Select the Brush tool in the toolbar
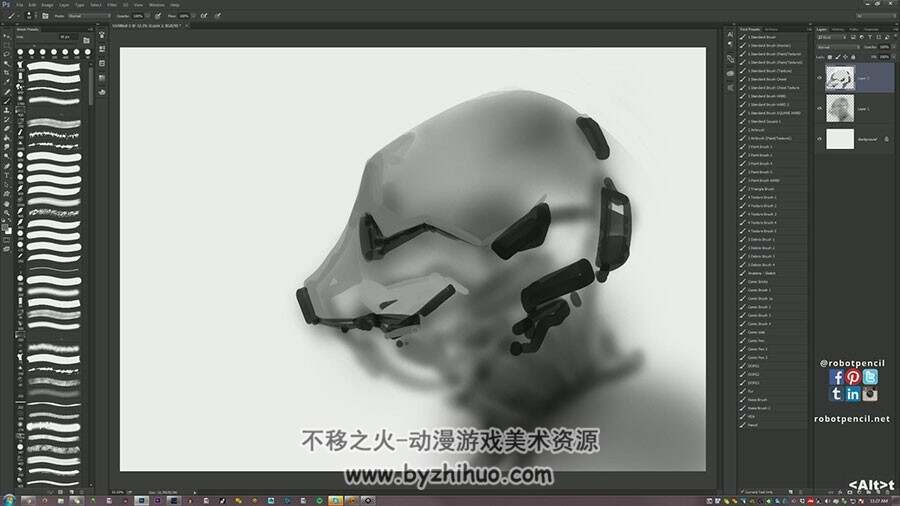This screenshot has width=900, height=506. click(6, 101)
